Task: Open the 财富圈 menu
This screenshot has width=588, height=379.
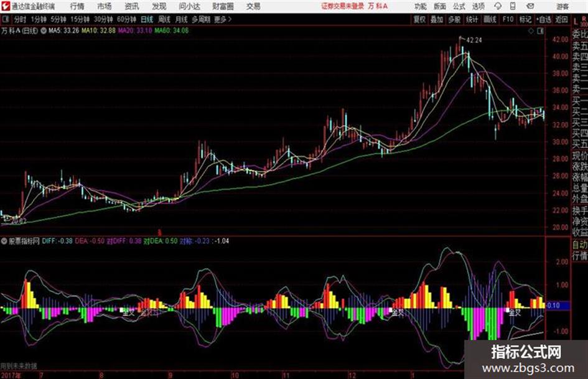Action: [223, 6]
